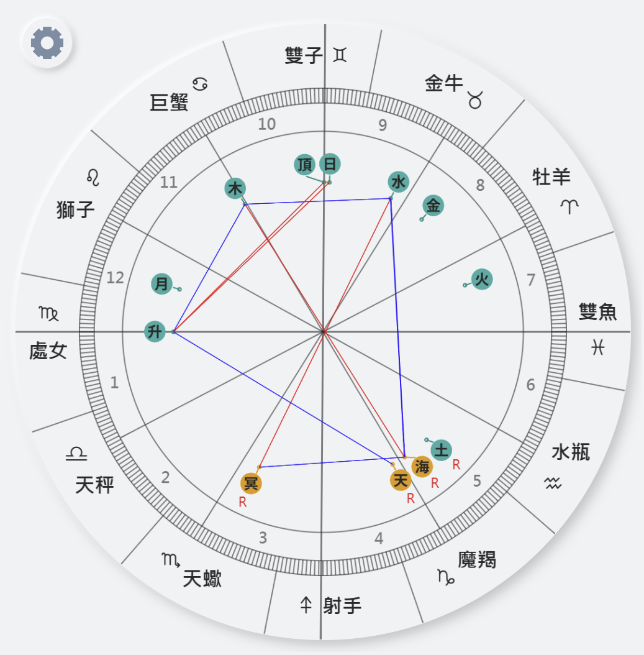Select the Jupiter (木) planet marker

tap(235, 188)
